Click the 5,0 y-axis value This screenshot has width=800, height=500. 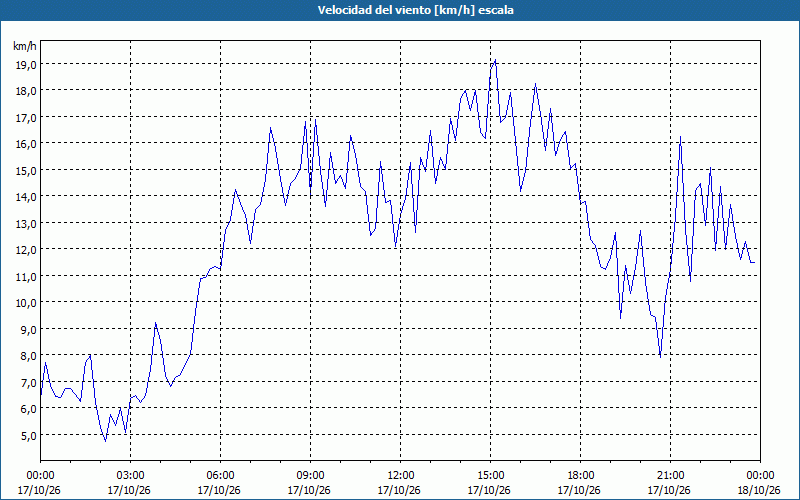click(x=28, y=436)
